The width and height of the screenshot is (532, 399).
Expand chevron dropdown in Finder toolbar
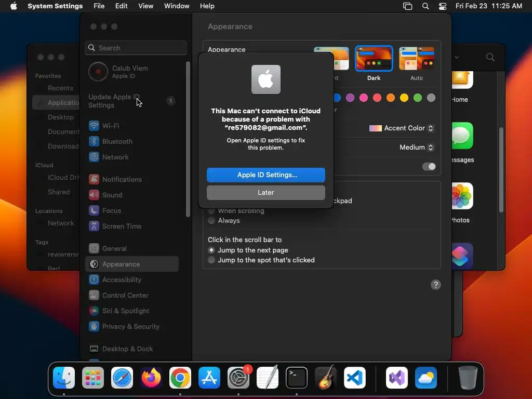tap(457, 57)
